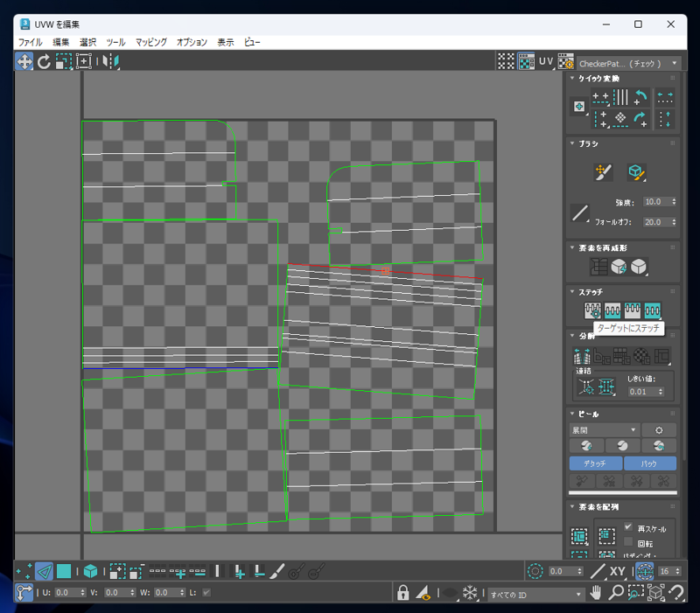
Task: Click the snowflake freeze selected icon
Action: point(470,593)
